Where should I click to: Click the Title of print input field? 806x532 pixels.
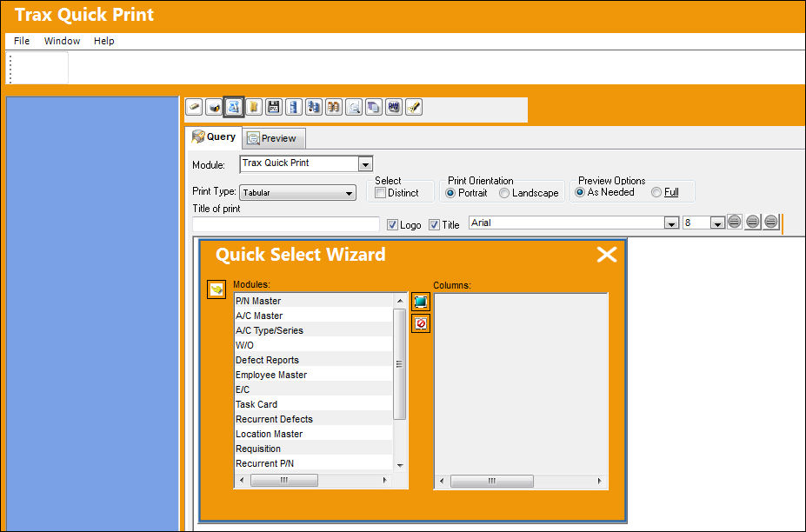pos(286,224)
